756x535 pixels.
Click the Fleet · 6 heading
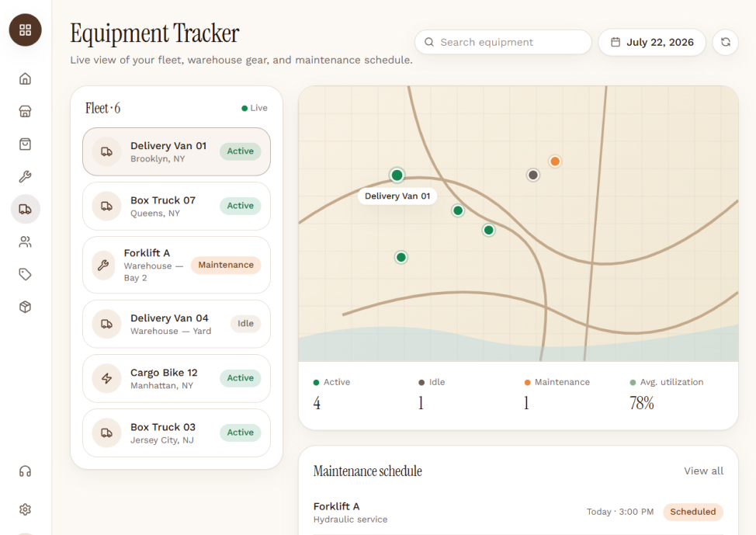[102, 108]
